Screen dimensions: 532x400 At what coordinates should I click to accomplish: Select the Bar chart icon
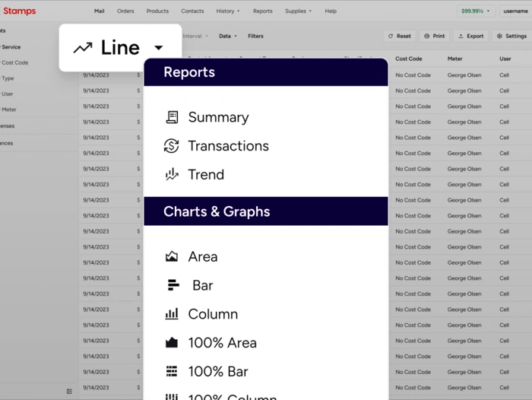[173, 285]
